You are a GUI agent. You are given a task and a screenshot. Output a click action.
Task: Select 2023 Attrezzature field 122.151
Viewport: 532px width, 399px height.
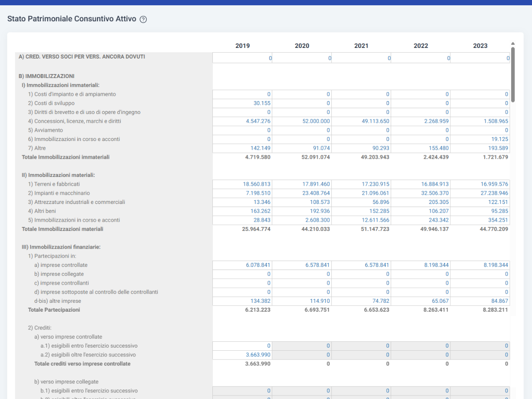point(480,202)
